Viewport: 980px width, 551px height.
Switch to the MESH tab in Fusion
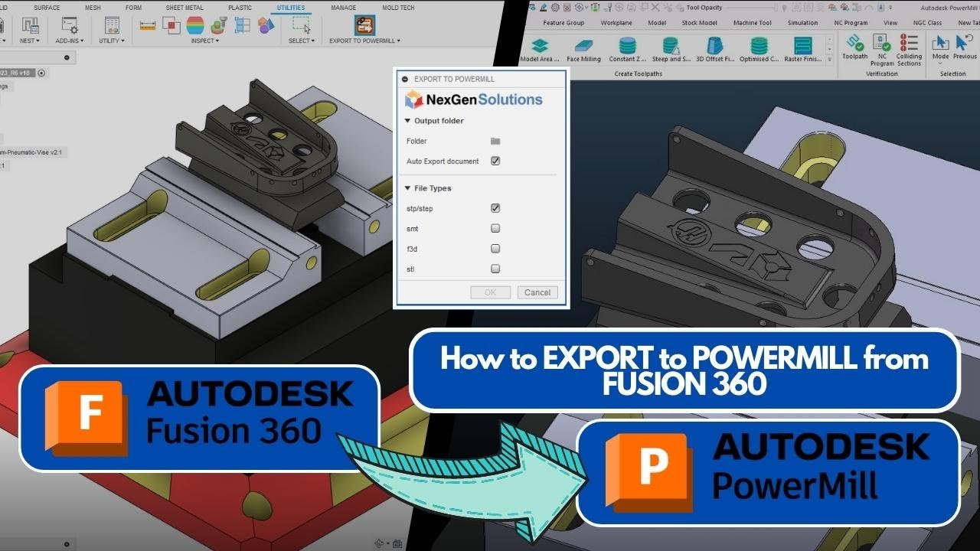(93, 8)
